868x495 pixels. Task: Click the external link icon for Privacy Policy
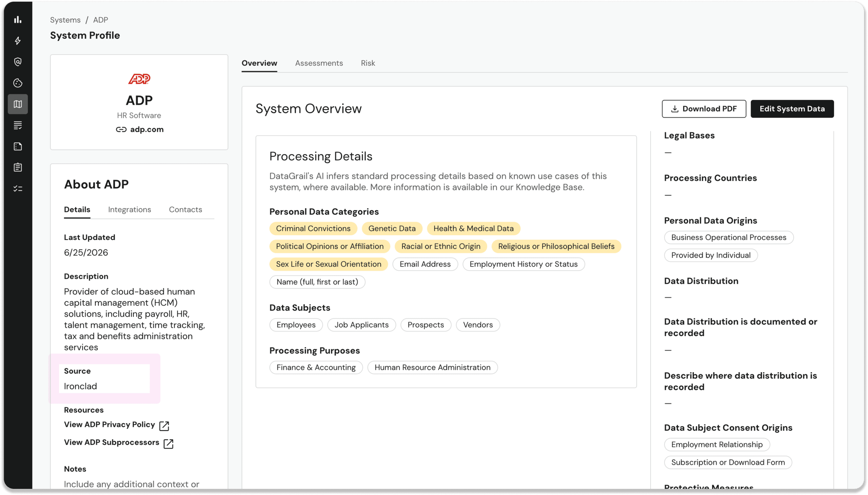coord(164,425)
